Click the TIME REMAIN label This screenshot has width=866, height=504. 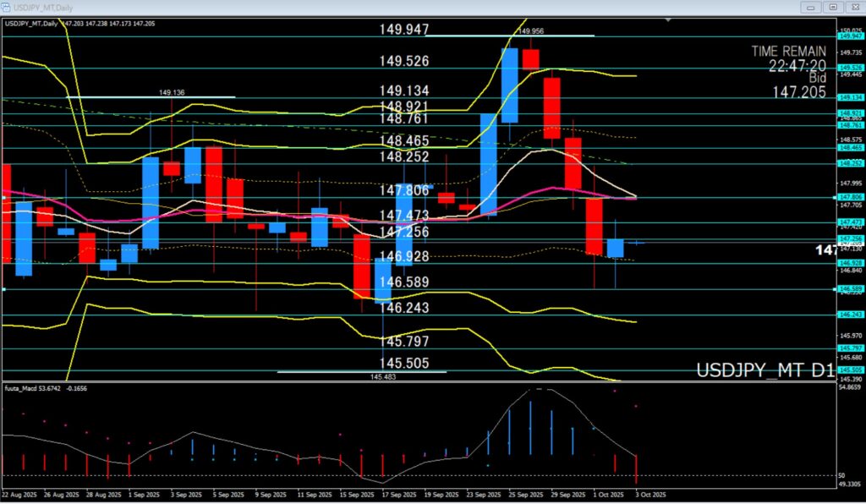pyautogui.click(x=789, y=52)
